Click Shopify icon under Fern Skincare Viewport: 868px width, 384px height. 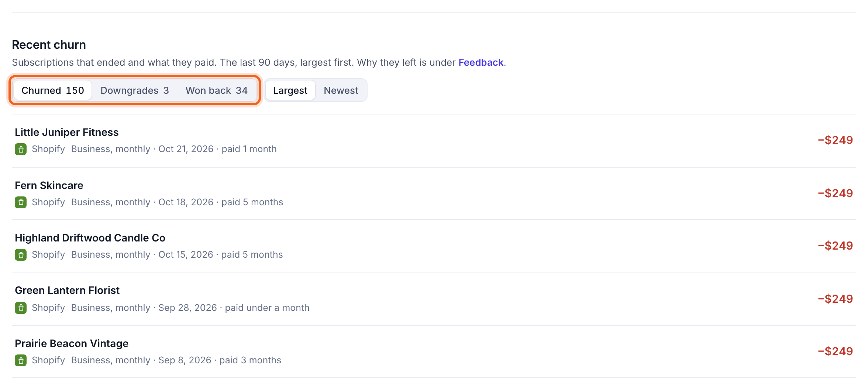pyautogui.click(x=21, y=202)
